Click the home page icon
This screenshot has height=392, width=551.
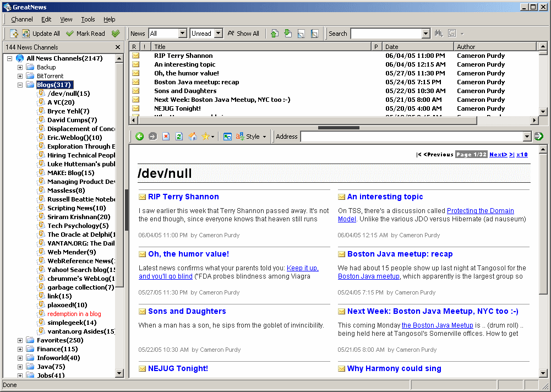coord(193,137)
